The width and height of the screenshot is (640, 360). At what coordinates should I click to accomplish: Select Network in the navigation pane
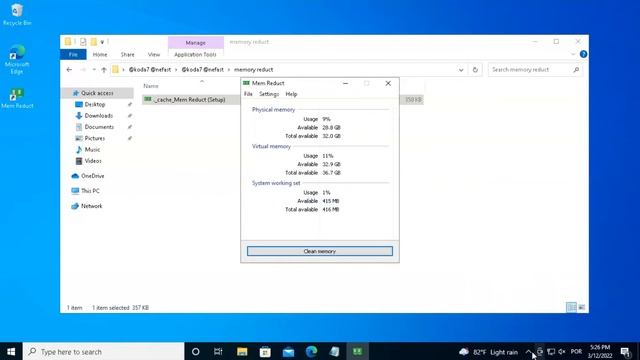[91, 206]
